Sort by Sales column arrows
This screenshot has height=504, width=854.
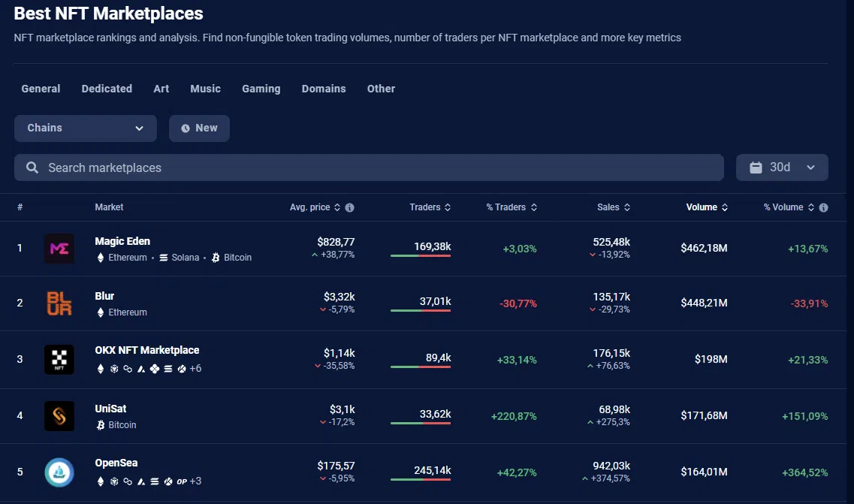(627, 207)
